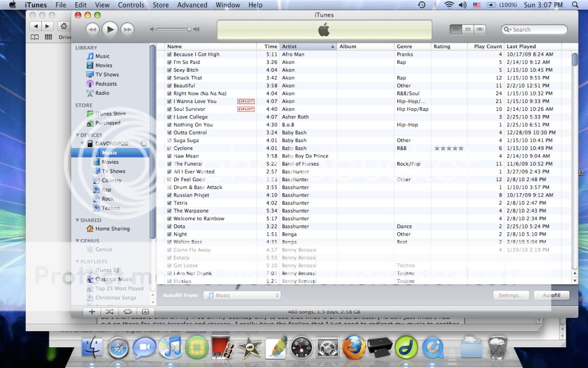Toggle the Welcome to Rainbow checkbox
Image resolution: width=588 pixels, height=368 pixels.
[x=169, y=218]
